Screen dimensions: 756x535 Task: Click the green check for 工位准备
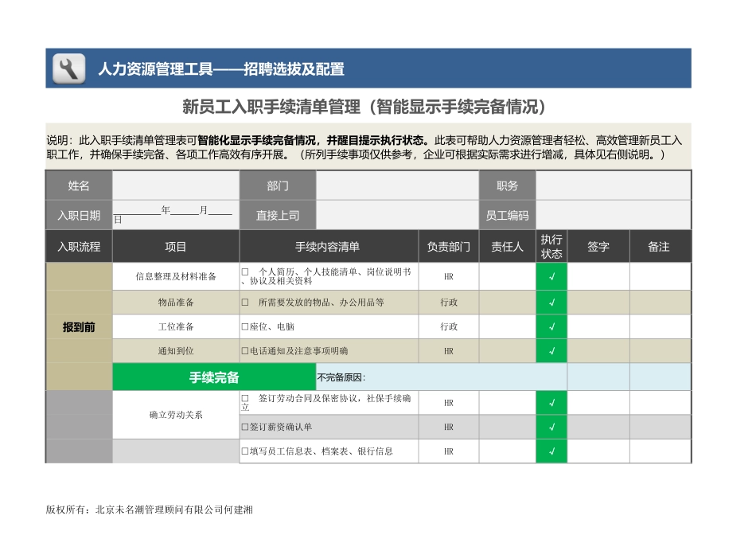(x=551, y=326)
